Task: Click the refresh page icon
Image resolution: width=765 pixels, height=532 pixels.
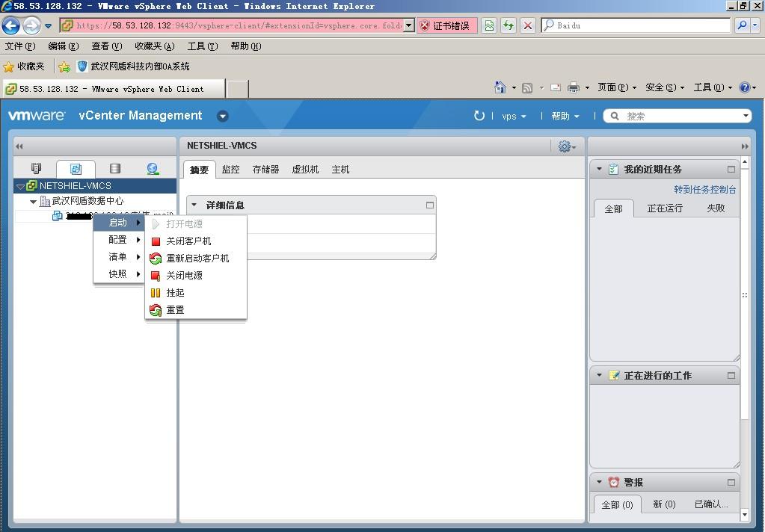Action: pos(509,25)
